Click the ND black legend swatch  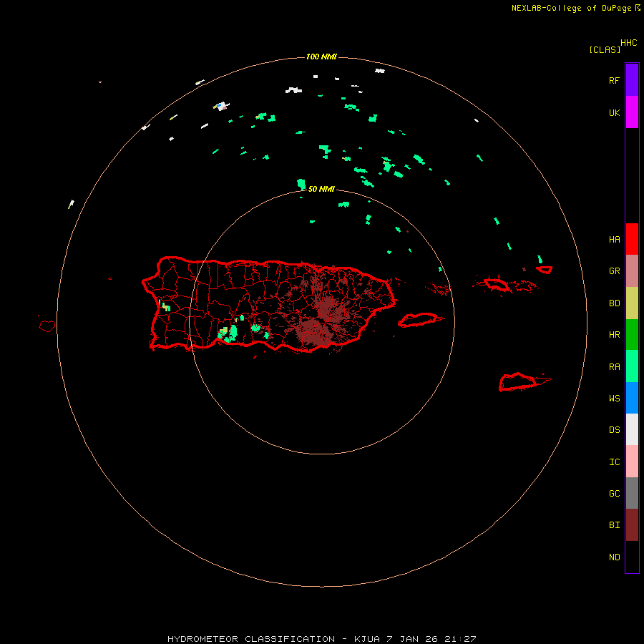(x=632, y=557)
